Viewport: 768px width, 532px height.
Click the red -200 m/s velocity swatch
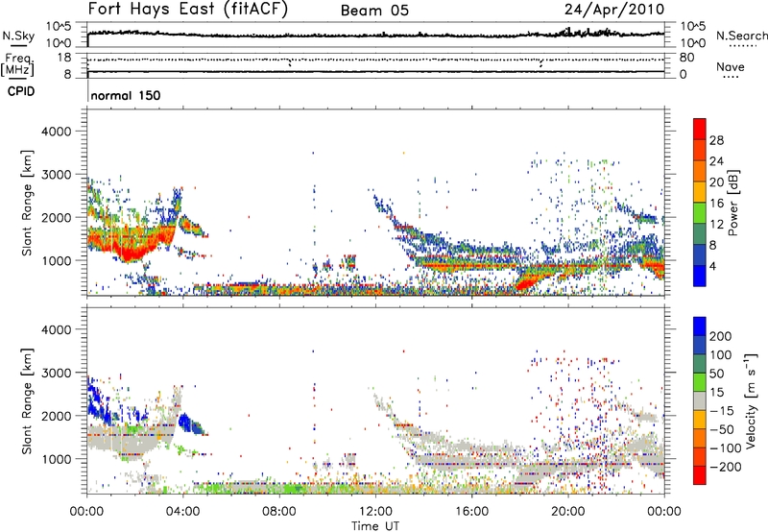coord(700,475)
